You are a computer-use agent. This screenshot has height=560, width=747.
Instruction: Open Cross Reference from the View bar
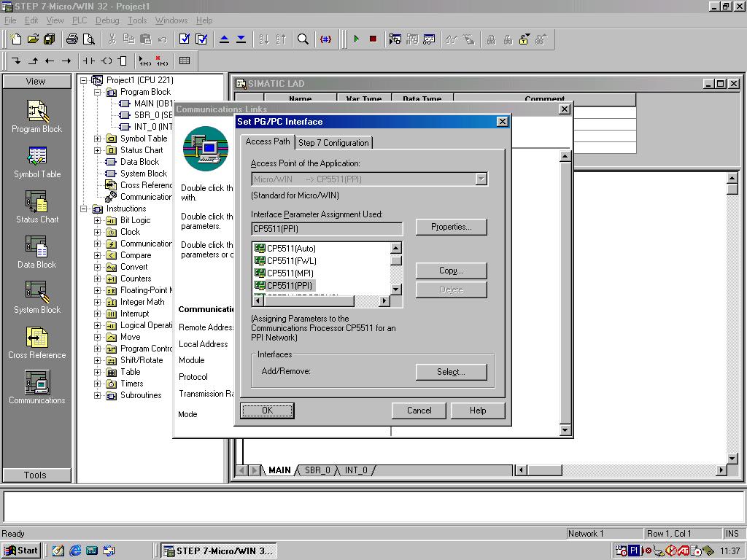point(36,343)
